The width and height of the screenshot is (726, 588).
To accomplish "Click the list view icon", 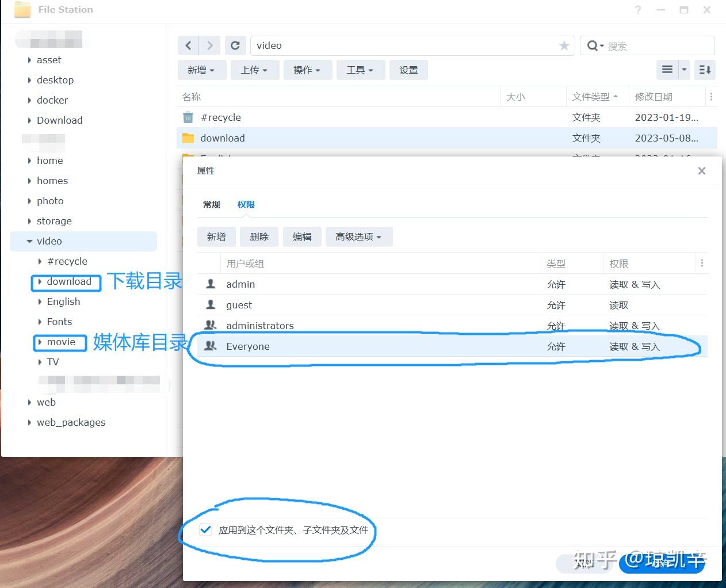I will tap(667, 70).
